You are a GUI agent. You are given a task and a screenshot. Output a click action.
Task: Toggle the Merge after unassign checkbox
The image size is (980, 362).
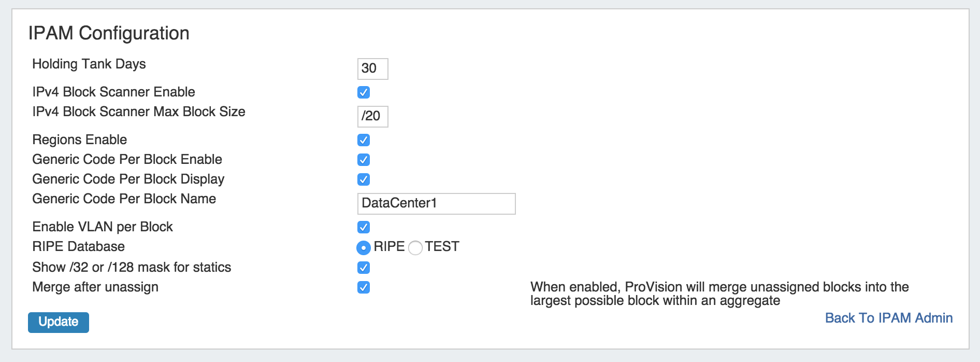364,287
